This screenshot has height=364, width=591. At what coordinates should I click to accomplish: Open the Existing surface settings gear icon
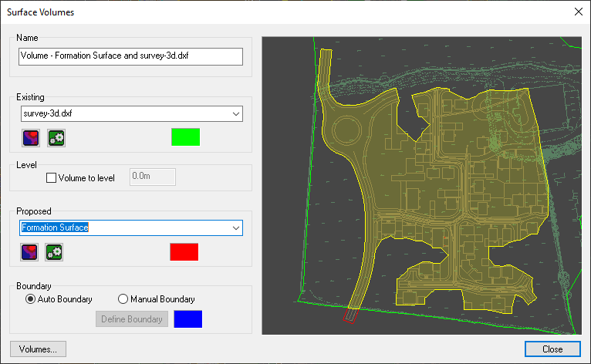[56, 138]
